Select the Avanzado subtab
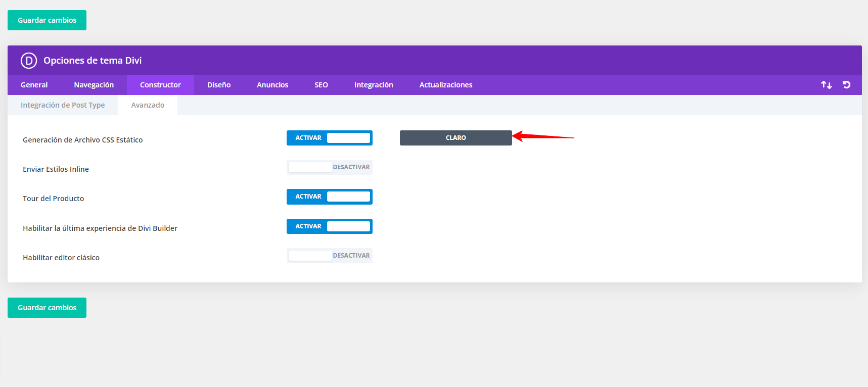The image size is (868, 387). (148, 105)
